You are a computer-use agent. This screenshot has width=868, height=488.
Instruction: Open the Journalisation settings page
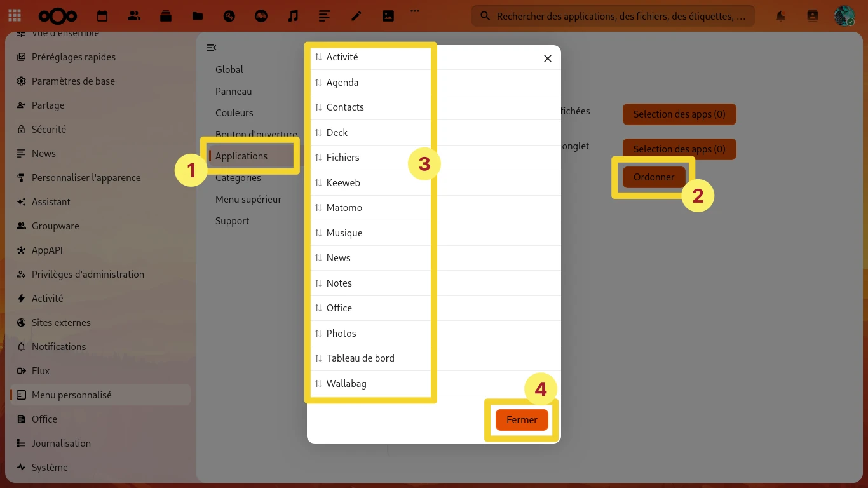pyautogui.click(x=100, y=444)
